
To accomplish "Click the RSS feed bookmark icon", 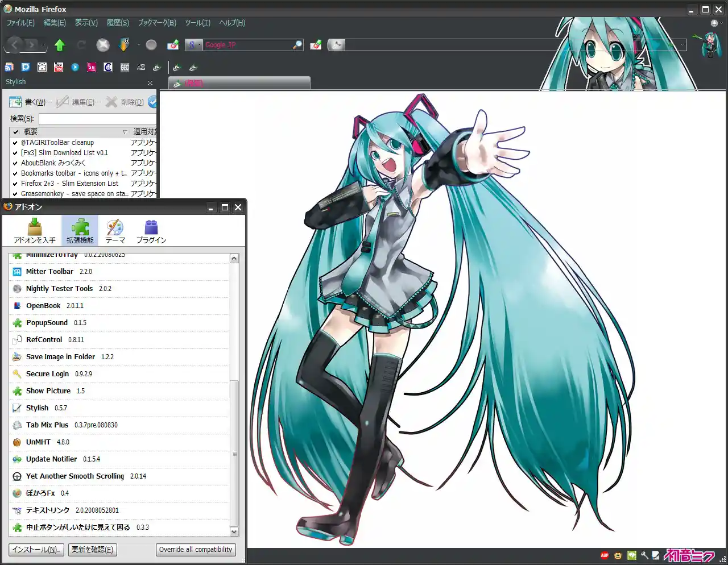I will 9,67.
